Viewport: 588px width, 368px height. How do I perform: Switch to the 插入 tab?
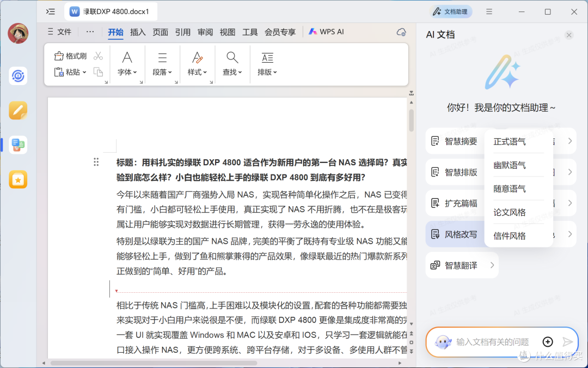[138, 32]
